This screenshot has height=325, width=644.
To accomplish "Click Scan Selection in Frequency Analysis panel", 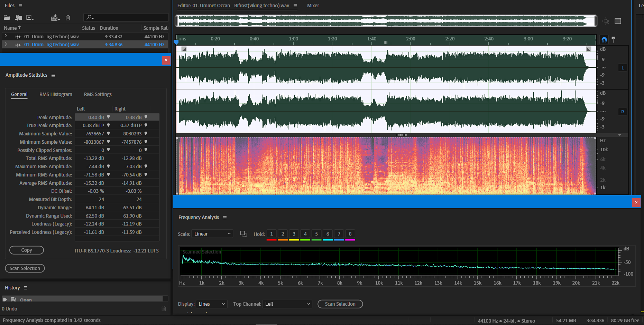I will point(340,304).
